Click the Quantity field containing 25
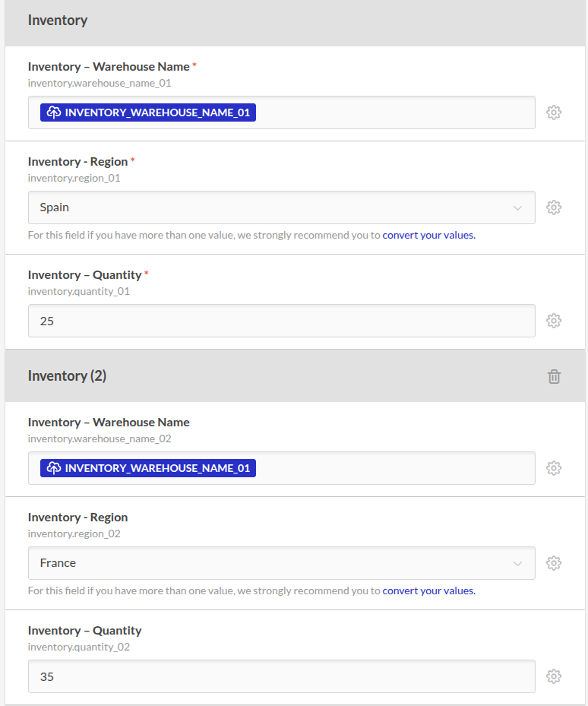The height and width of the screenshot is (706, 588). pyautogui.click(x=281, y=321)
